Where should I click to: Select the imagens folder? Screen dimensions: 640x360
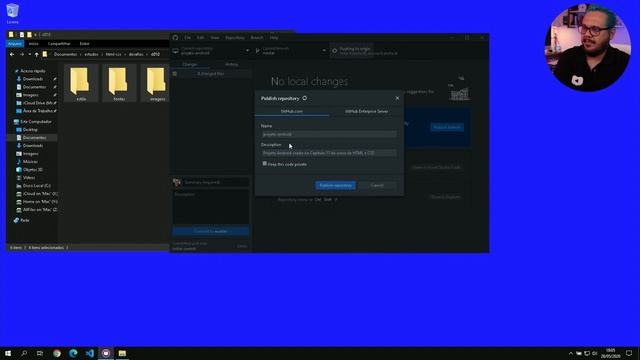coord(156,83)
